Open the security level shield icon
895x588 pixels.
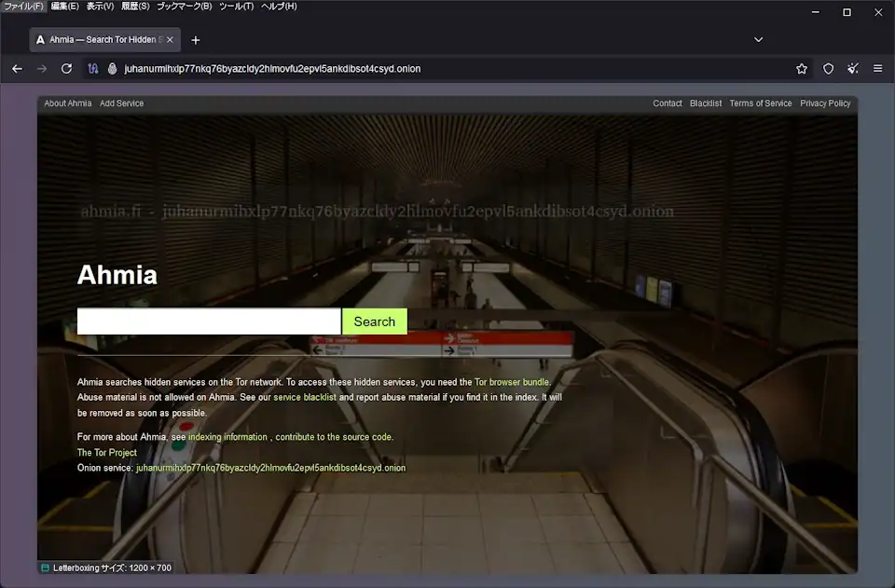[x=828, y=68]
